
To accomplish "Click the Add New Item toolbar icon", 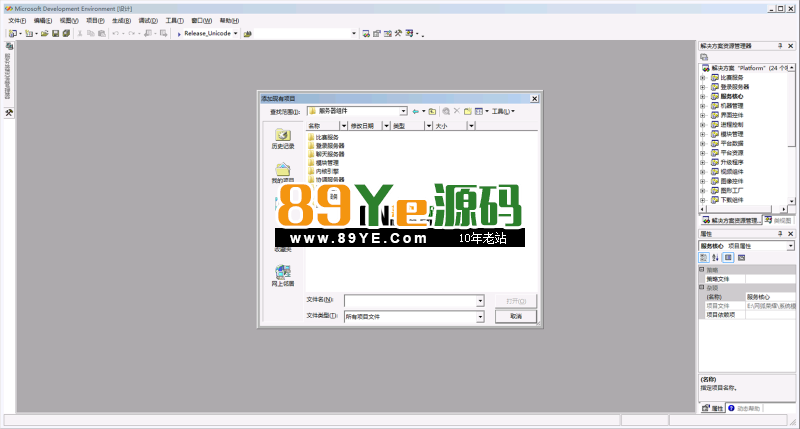I will click(x=29, y=34).
